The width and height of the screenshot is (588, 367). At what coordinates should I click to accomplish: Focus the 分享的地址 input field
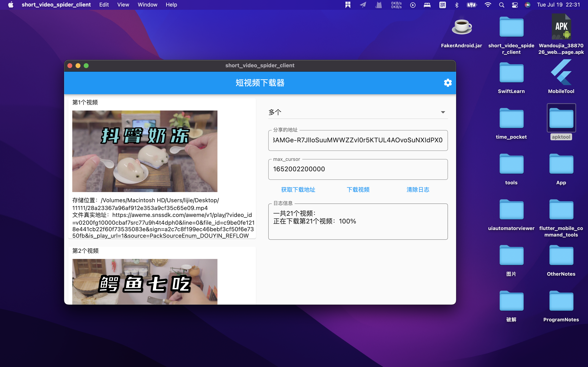click(358, 140)
